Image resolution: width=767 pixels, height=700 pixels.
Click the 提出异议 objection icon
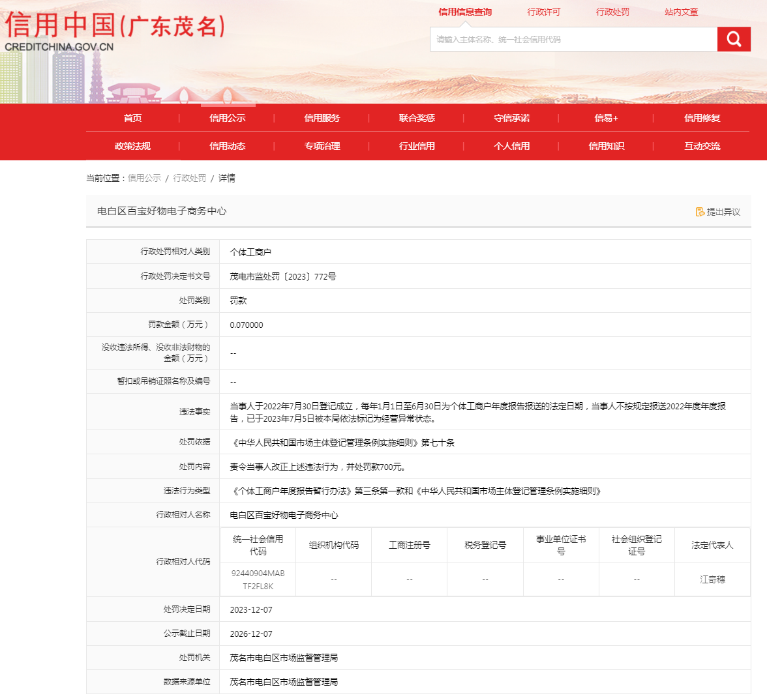(x=700, y=212)
